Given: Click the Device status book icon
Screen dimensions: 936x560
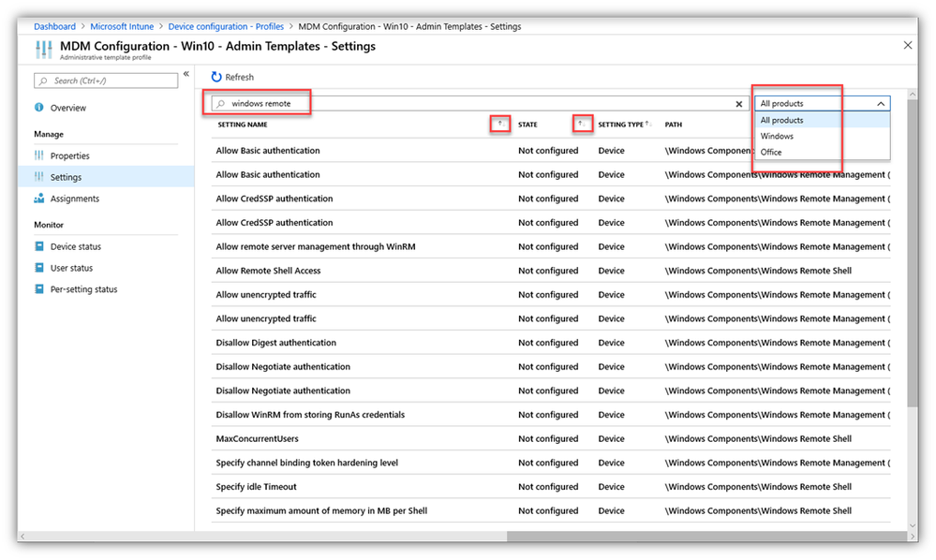Looking at the screenshot, I should (x=38, y=246).
